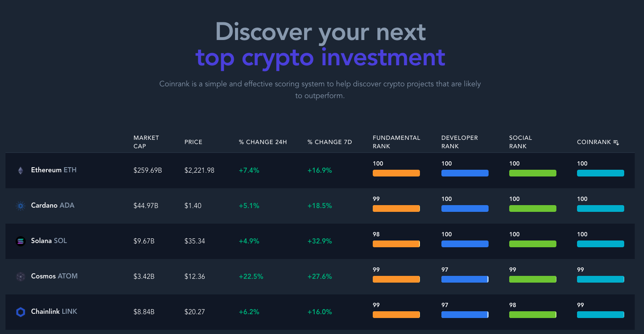Click the Cosmos coin logo icon
The width and height of the screenshot is (644, 334).
click(21, 277)
